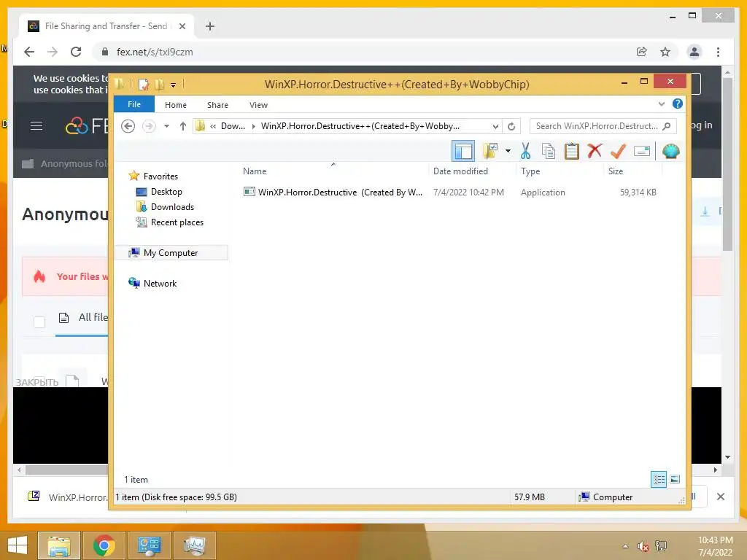Tick the select-all files checkbox on fex page
The image size is (747, 560).
click(39, 322)
